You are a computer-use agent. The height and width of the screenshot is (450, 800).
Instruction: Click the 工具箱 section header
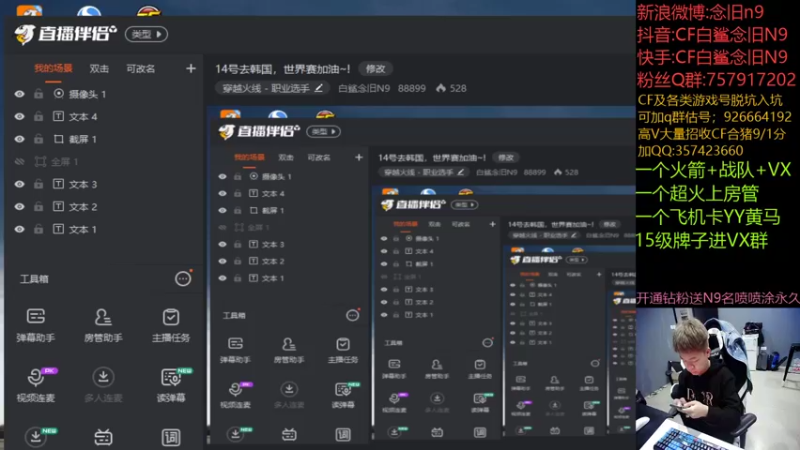[x=34, y=279]
